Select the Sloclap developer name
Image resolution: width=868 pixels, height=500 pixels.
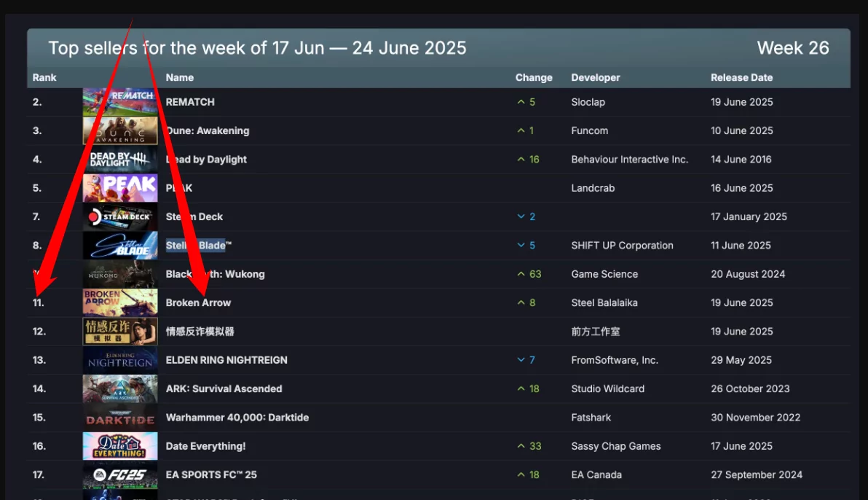(x=588, y=102)
